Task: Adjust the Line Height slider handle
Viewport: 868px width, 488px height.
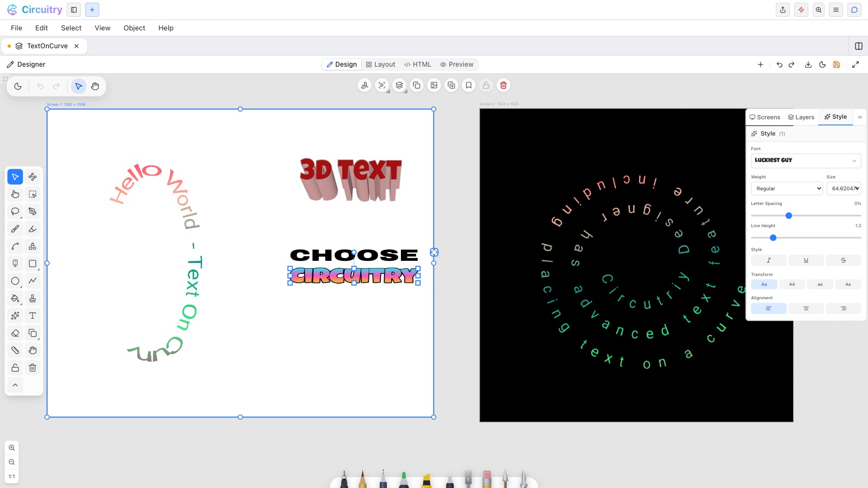Action: pos(773,238)
